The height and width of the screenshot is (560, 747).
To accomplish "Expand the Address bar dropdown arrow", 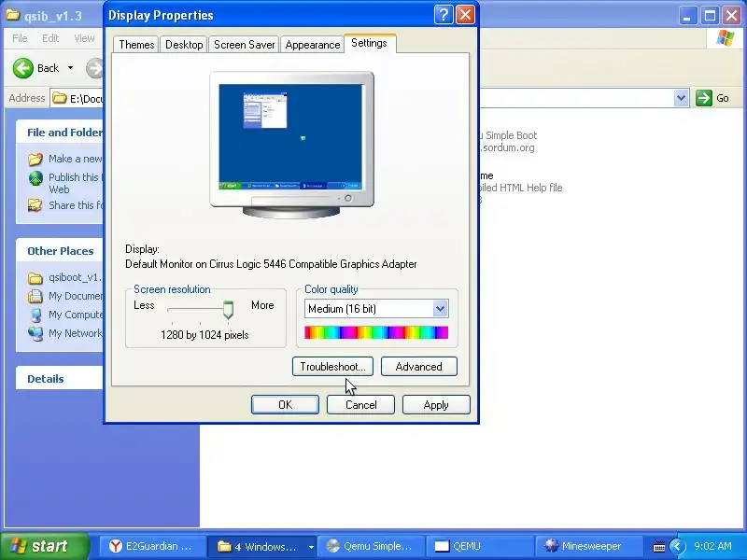I will [x=682, y=98].
